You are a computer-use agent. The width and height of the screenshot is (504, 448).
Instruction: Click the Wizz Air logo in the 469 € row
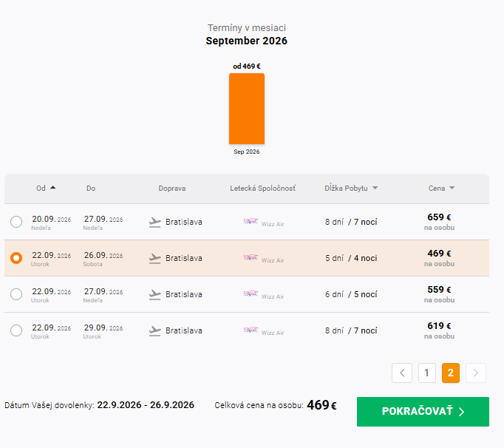pyautogui.click(x=251, y=257)
